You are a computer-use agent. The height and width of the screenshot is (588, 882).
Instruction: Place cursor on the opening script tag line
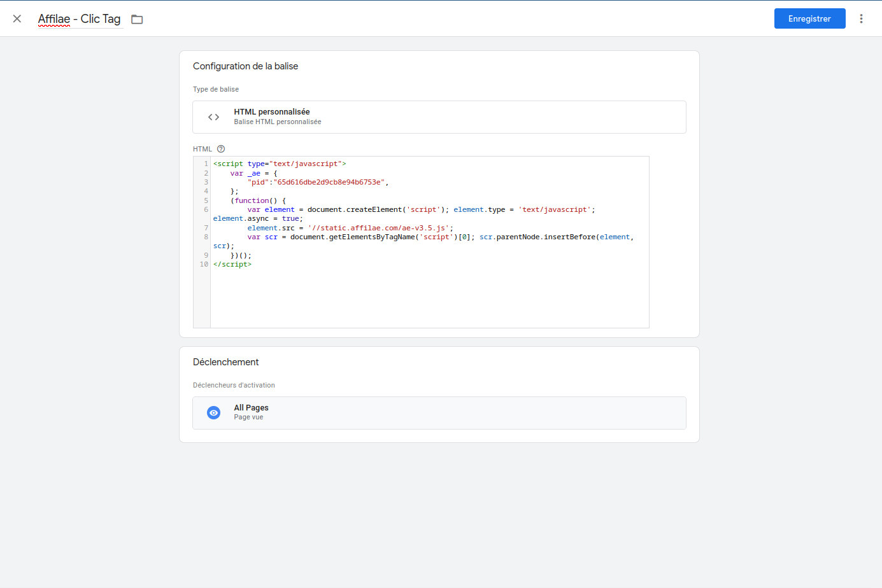pyautogui.click(x=280, y=164)
